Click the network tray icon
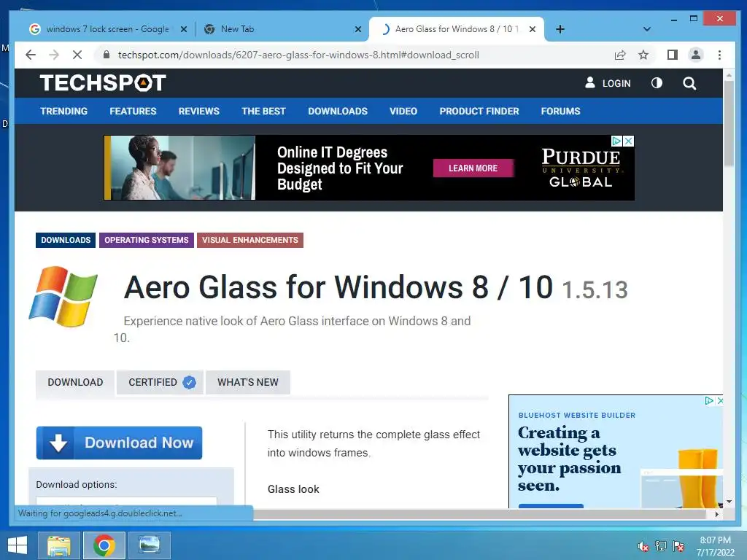747x560 pixels. point(661,546)
